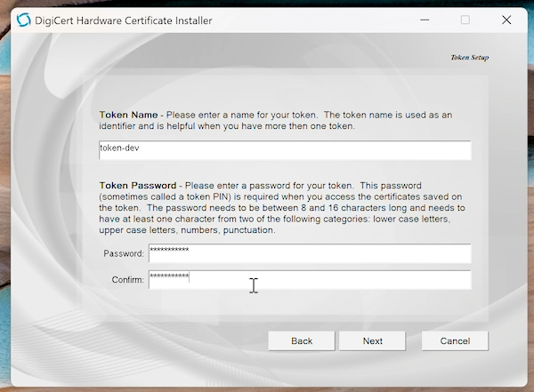Image resolution: width=534 pixels, height=392 pixels.
Task: Go to previous step with Back
Action: pos(302,341)
